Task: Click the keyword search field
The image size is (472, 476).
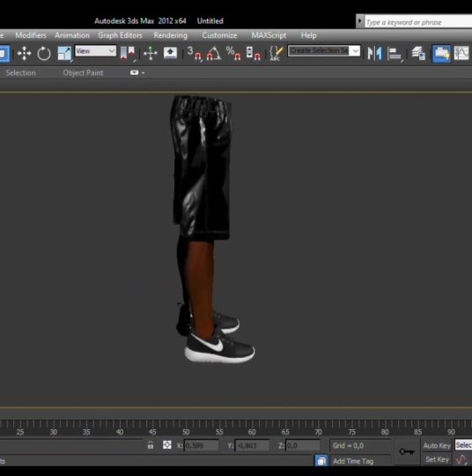Action: [x=418, y=22]
